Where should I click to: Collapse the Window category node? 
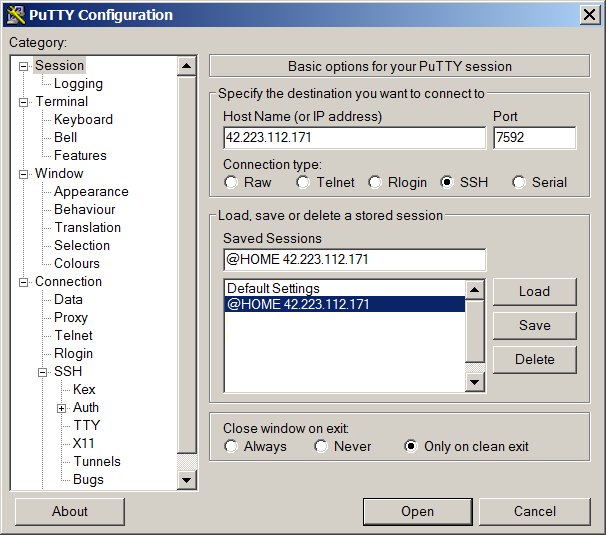click(24, 174)
